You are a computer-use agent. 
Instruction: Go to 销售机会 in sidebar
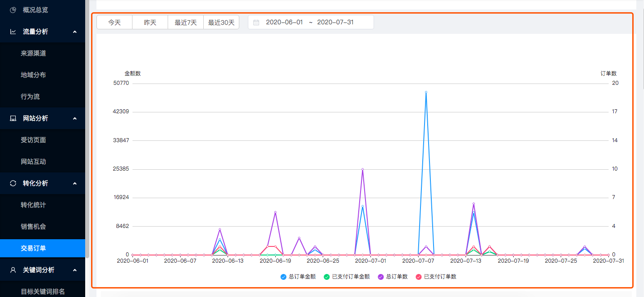point(33,227)
